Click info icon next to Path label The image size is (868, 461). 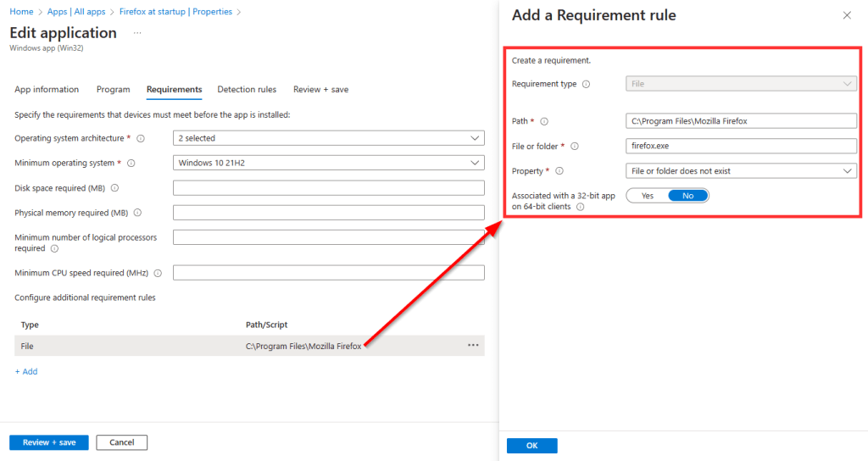click(x=544, y=121)
